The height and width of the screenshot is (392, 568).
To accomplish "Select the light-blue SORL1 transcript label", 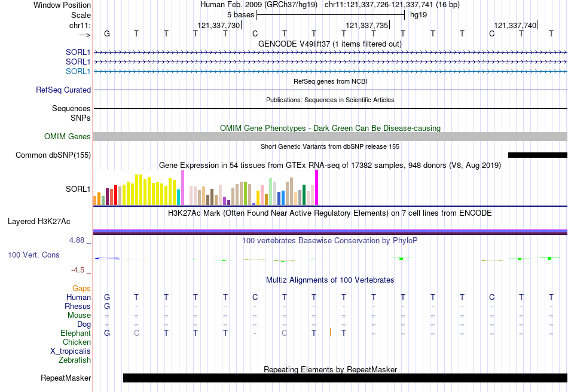I will pos(78,71).
